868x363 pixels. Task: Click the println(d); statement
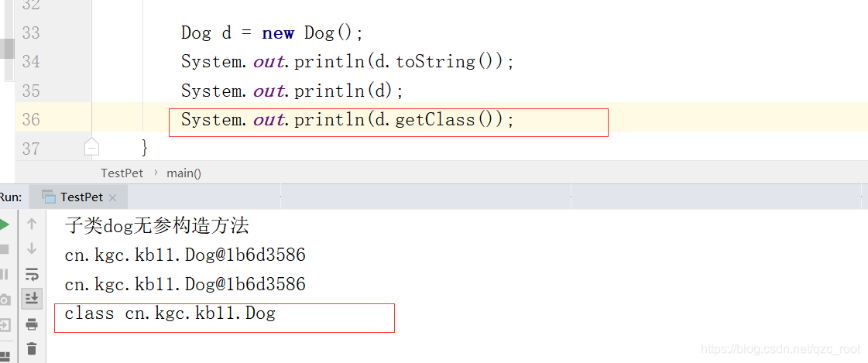pos(292,91)
